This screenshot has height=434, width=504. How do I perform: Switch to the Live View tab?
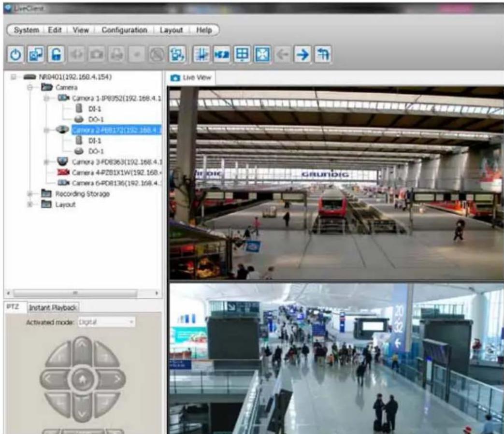191,78
